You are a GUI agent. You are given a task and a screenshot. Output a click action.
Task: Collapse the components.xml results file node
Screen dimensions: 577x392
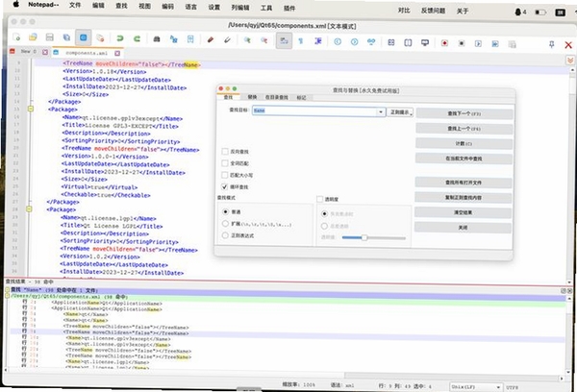click(x=8, y=295)
